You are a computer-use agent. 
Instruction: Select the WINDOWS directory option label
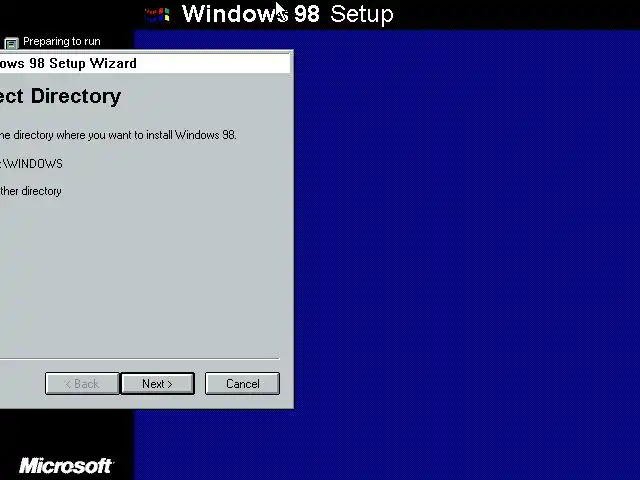click(31, 164)
